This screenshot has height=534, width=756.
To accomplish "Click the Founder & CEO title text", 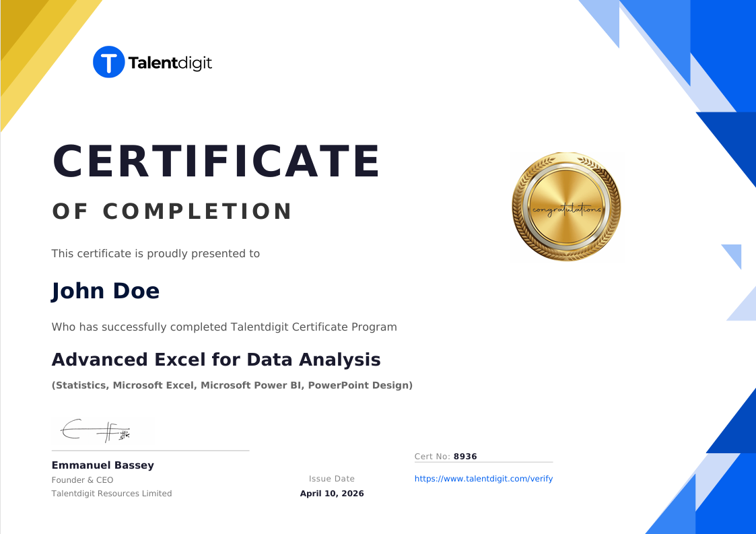I will click(x=83, y=480).
